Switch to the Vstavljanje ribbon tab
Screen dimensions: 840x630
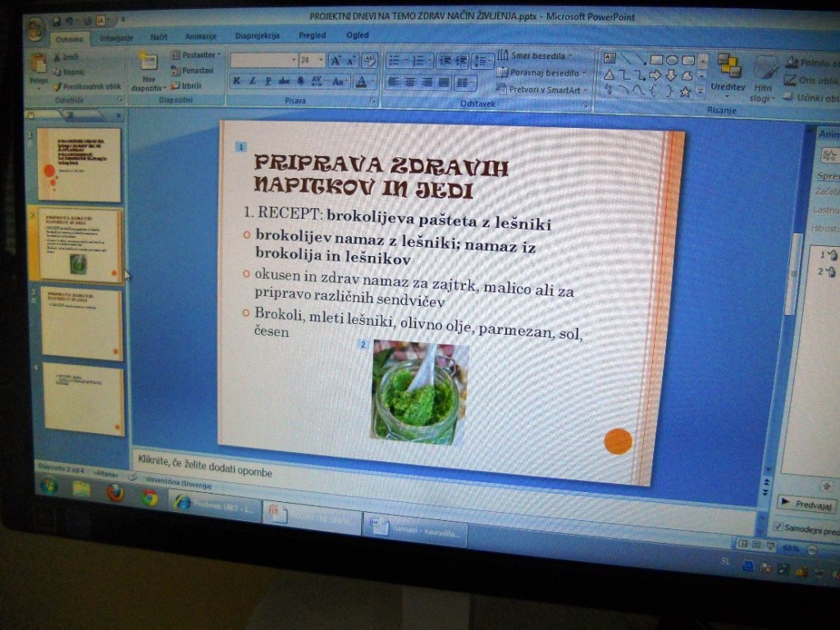[116, 38]
